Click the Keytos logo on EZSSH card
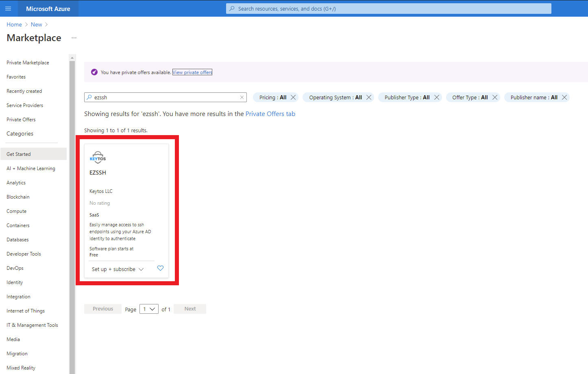The height and width of the screenshot is (374, 588). coord(98,157)
